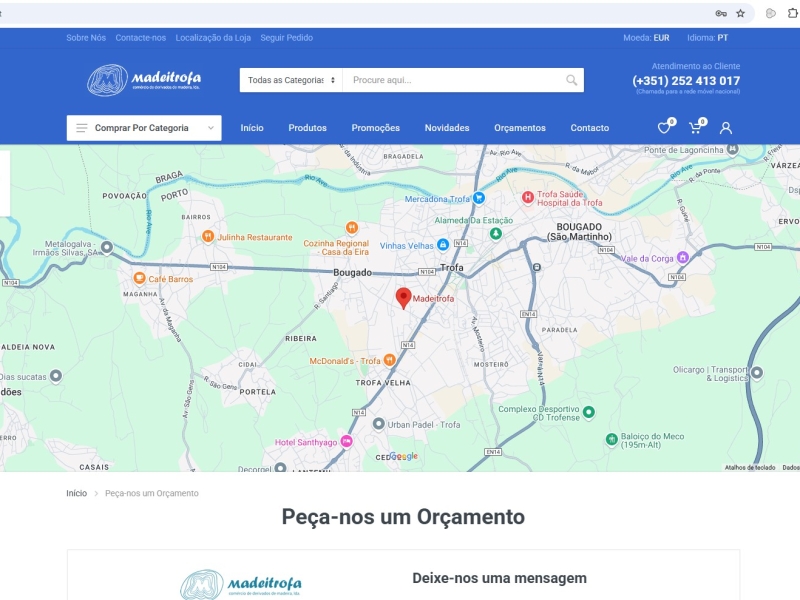Open the Seguir Pedido link

(286, 38)
